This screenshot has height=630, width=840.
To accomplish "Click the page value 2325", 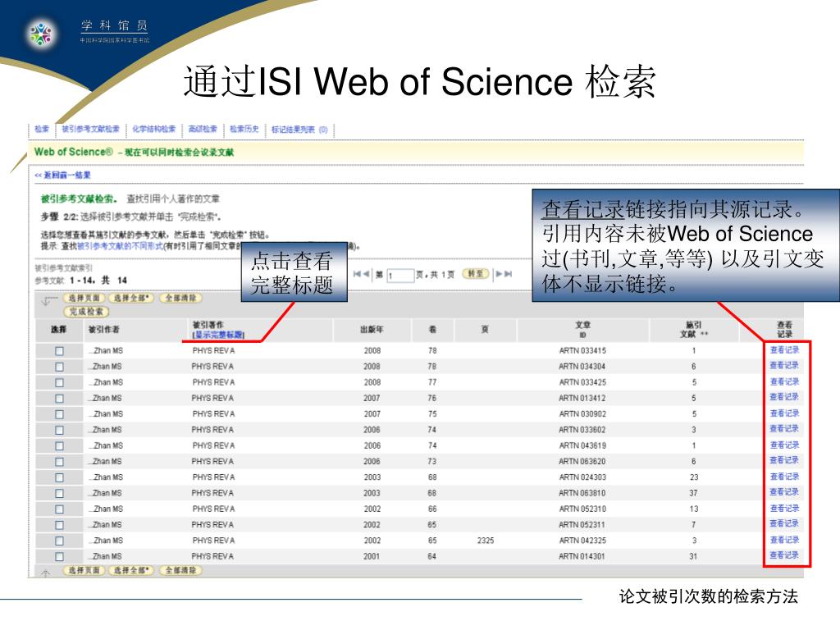I will click(x=486, y=541).
